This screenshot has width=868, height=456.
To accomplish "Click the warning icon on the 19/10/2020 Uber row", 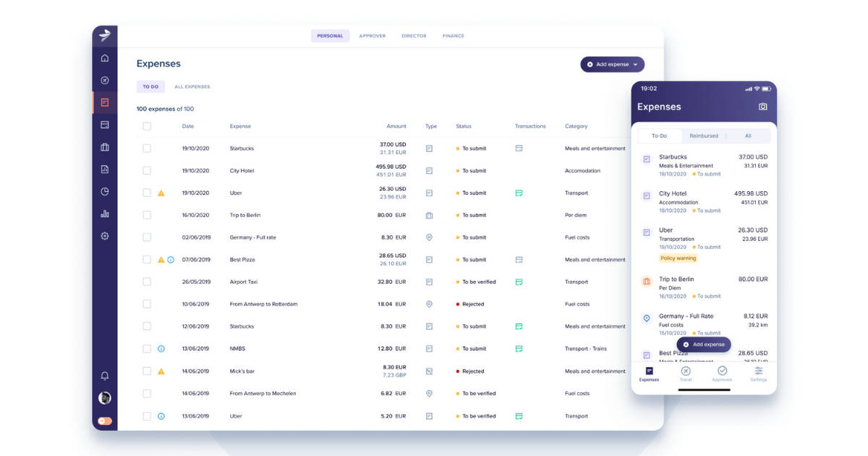I will [161, 193].
